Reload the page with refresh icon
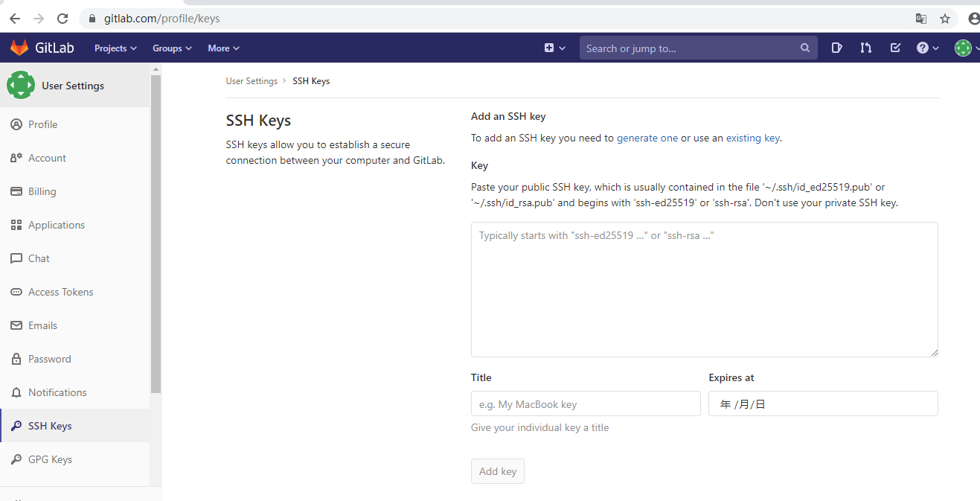This screenshot has width=980, height=501. 63,18
